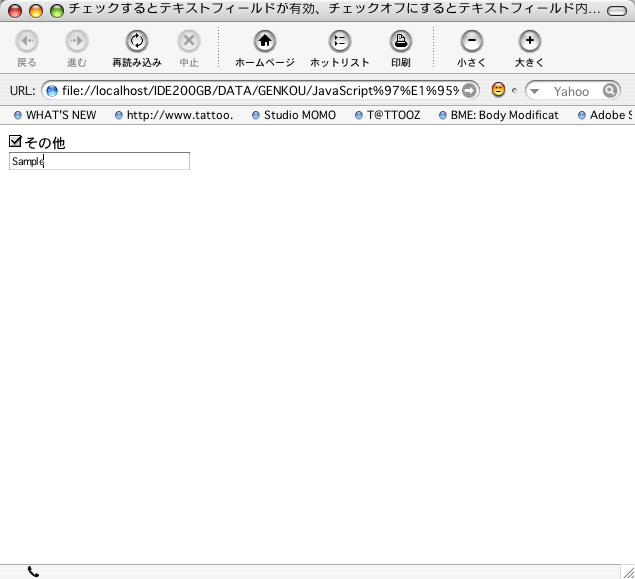This screenshot has height=579, width=635.
Task: Click the Stop (中止) icon
Action: point(189,41)
